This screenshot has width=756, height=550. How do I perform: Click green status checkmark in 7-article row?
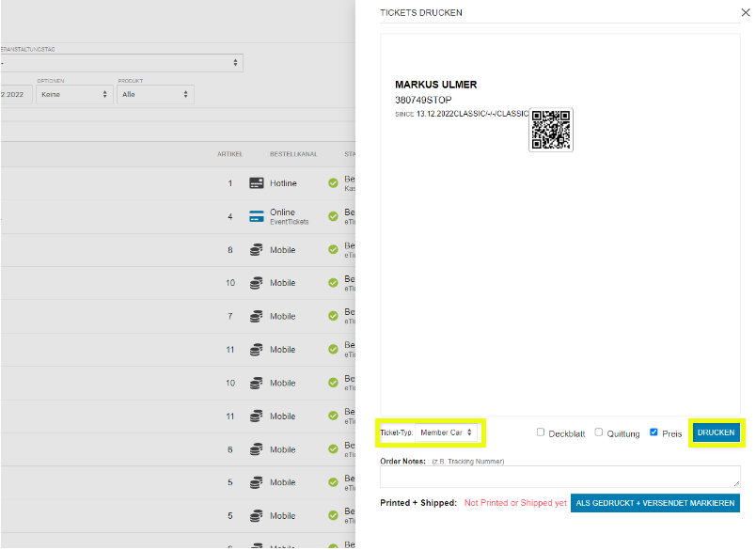coord(333,316)
